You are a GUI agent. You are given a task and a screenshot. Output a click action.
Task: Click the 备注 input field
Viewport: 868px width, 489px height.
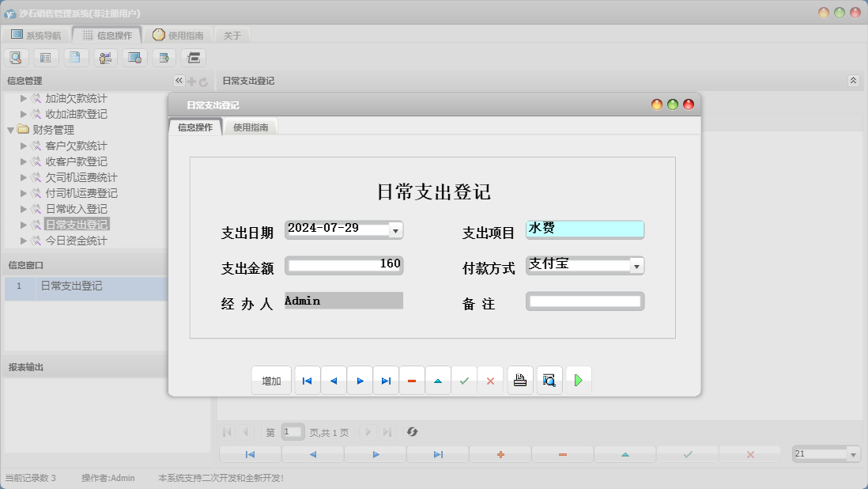coord(585,301)
